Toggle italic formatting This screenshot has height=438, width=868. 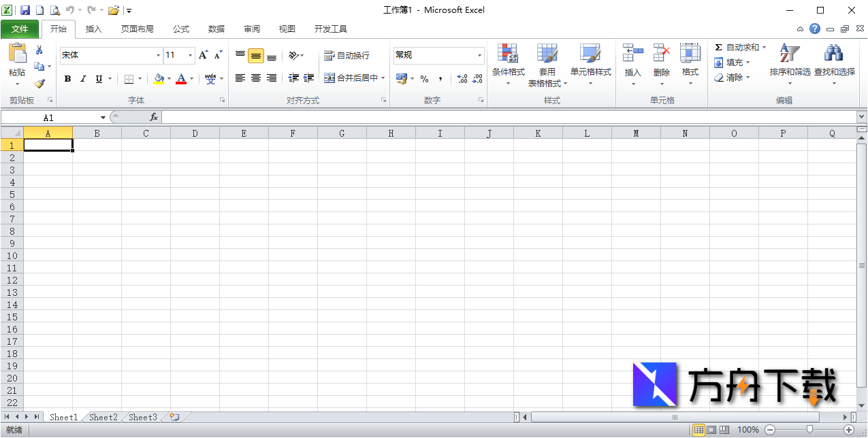[82, 78]
